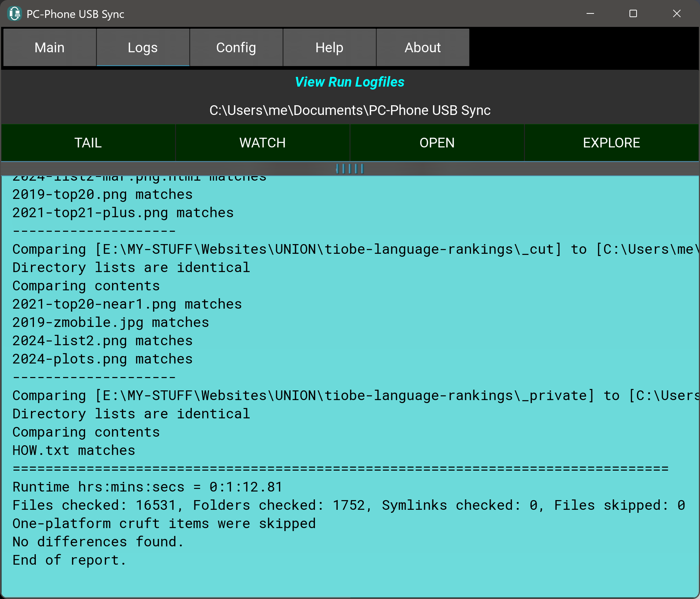Switch to the Main tab
The height and width of the screenshot is (599, 700).
pos(50,48)
